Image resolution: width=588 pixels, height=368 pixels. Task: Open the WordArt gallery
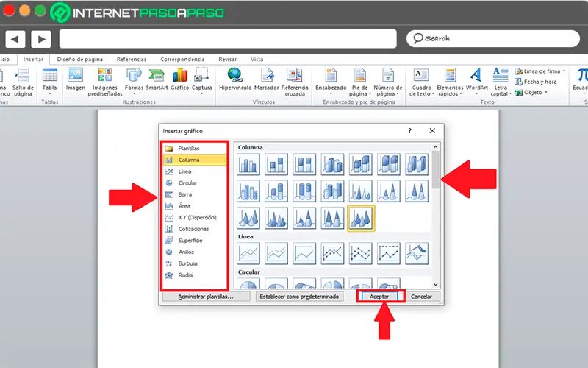pos(476,81)
